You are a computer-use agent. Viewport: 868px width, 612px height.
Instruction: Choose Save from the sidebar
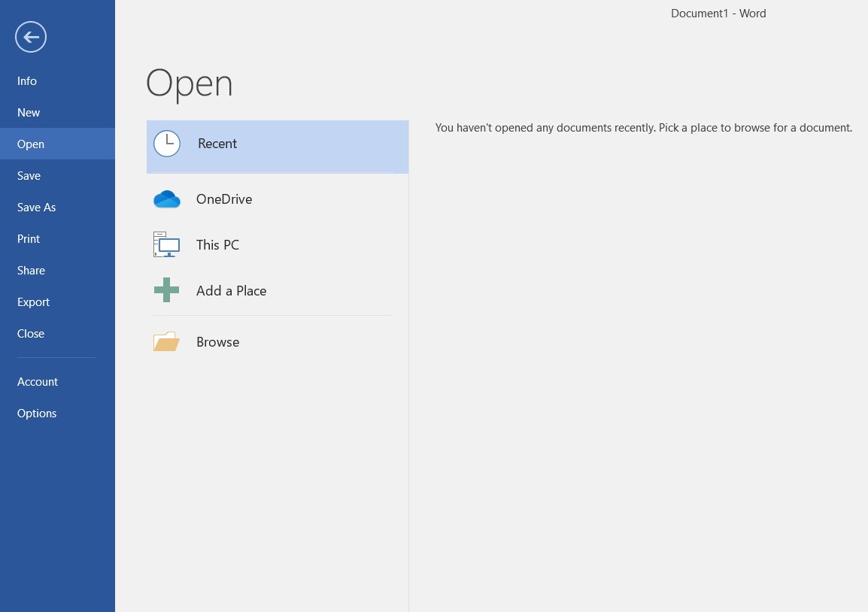29,175
